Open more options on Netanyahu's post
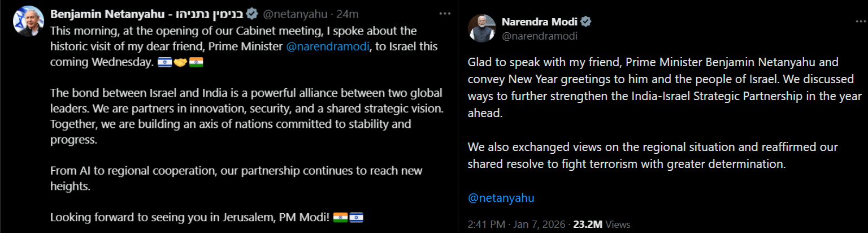The width and height of the screenshot is (868, 233). 445,14
